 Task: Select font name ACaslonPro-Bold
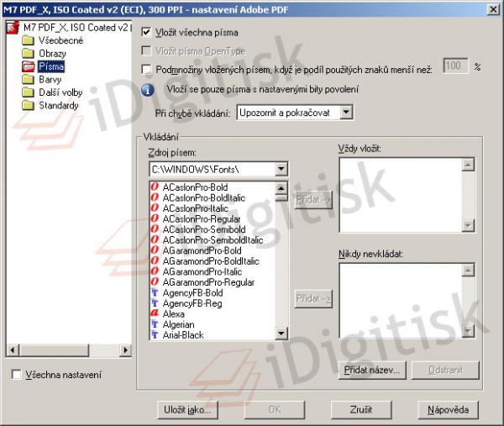pyautogui.click(x=195, y=187)
